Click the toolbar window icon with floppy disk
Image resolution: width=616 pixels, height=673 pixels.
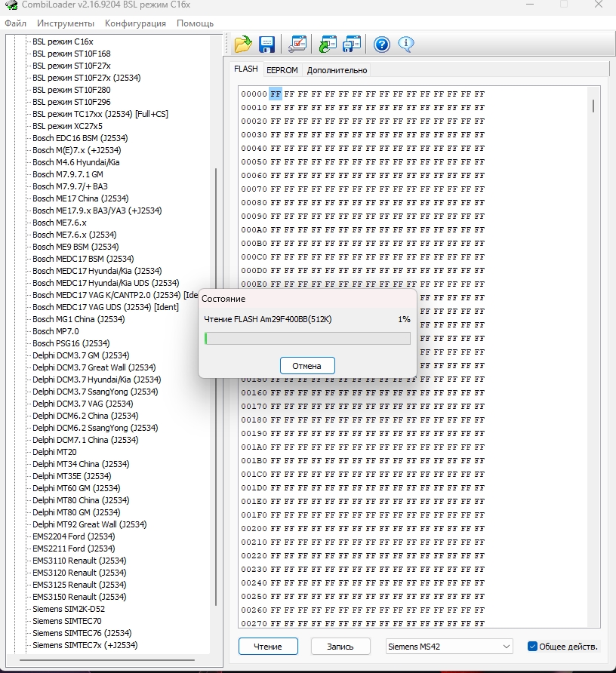point(352,45)
